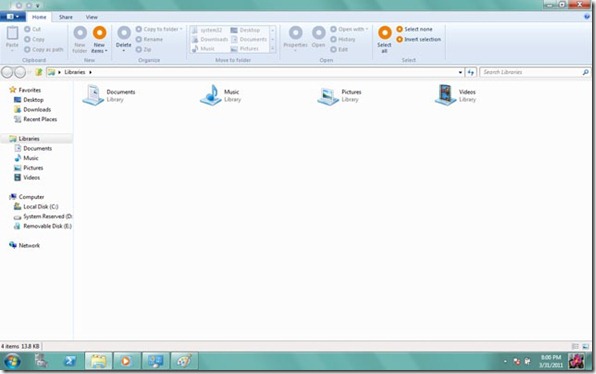The height and width of the screenshot is (374, 596).
Task: Click the Rename command in the ribbon
Action: coord(149,39)
